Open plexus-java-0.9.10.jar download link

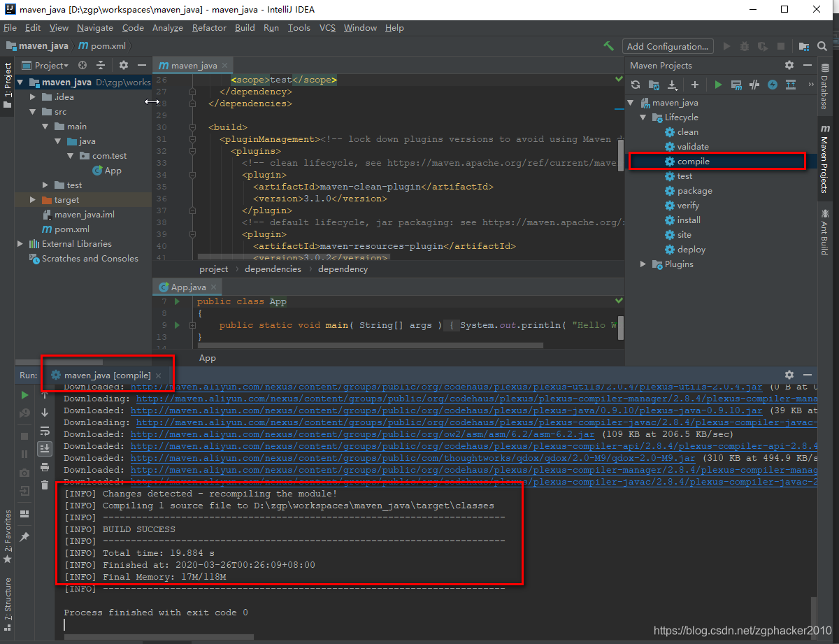[x=446, y=410]
